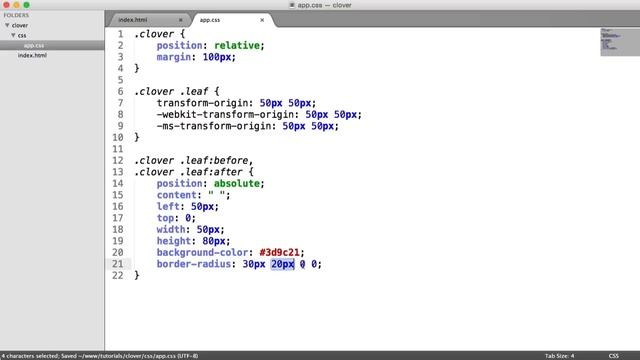This screenshot has height=360, width=640.
Task: Select the app.css tab
Action: click(x=210, y=20)
